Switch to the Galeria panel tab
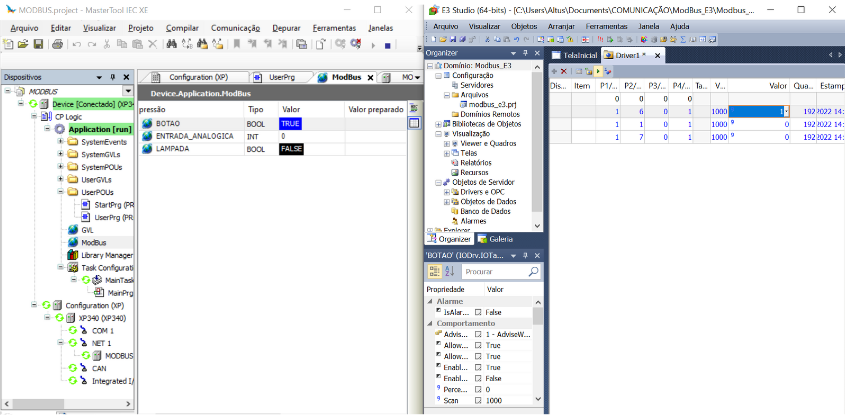The height and width of the screenshot is (420, 845). 495,239
